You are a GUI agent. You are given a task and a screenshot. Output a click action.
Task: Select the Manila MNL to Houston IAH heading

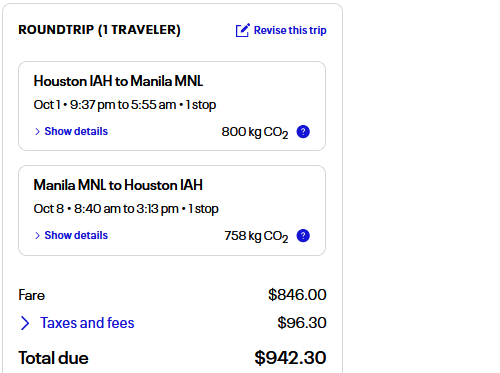point(118,185)
